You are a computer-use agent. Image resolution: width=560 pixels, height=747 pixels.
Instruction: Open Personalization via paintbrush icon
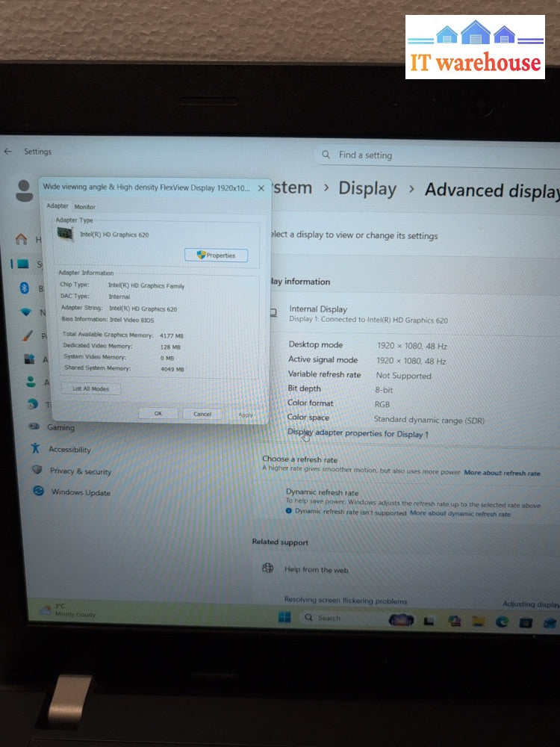pos(27,335)
